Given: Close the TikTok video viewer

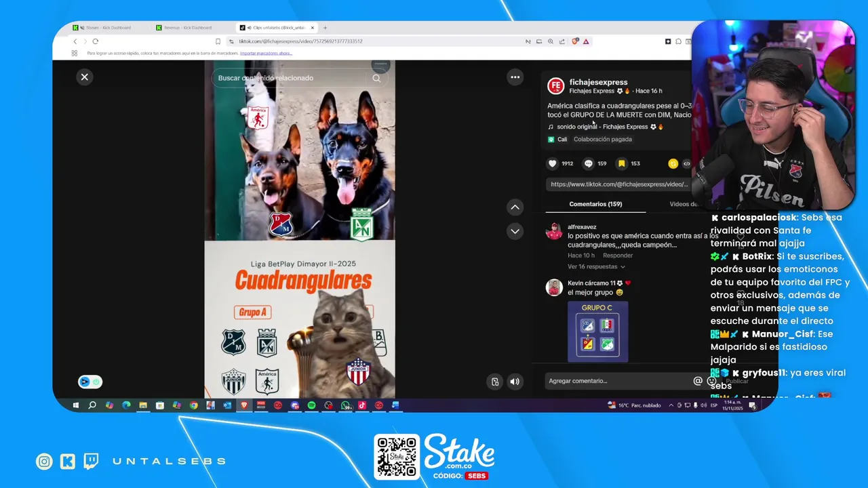Looking at the screenshot, I should (85, 77).
